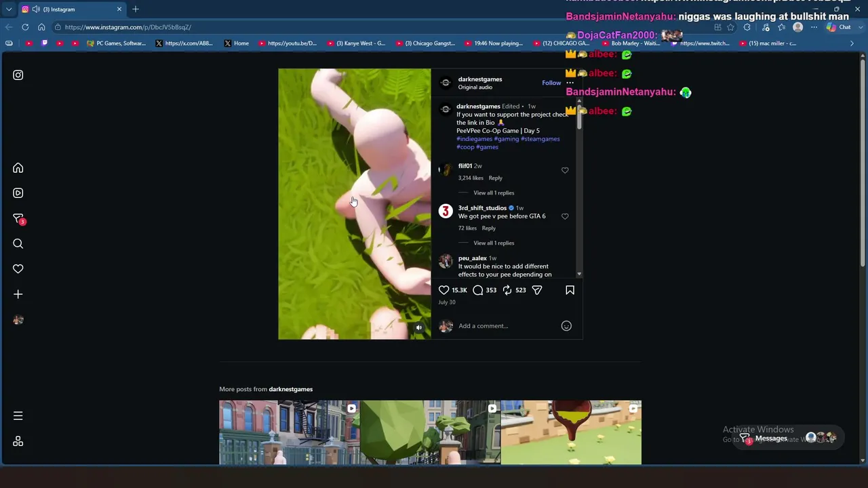Open emoji picker in comment box
The image size is (868, 488).
point(566,326)
